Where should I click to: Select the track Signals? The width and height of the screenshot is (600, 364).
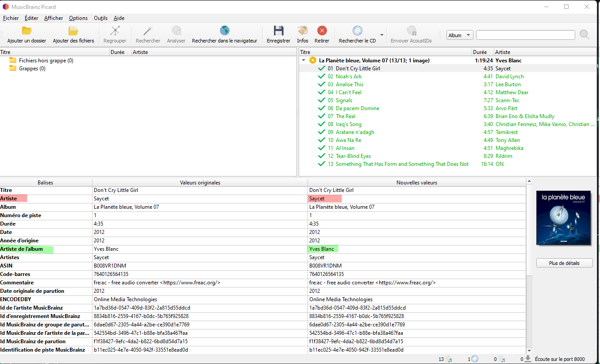tap(344, 100)
